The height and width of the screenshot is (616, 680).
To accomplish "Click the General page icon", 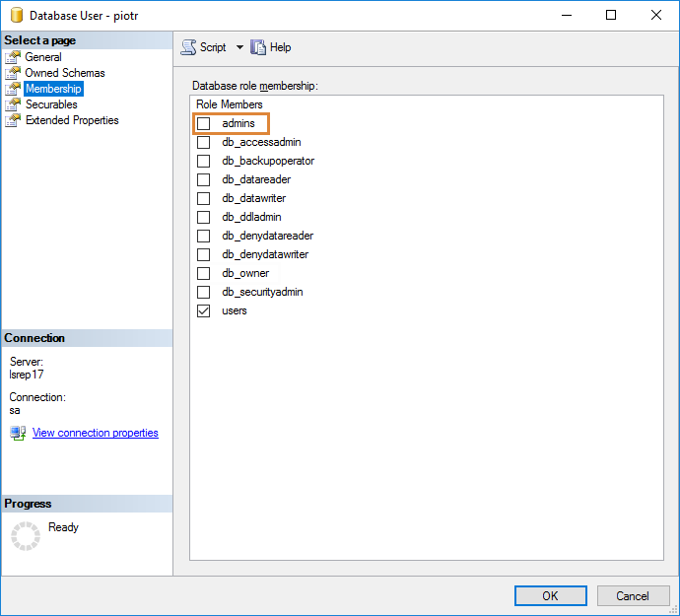I will (x=13, y=57).
